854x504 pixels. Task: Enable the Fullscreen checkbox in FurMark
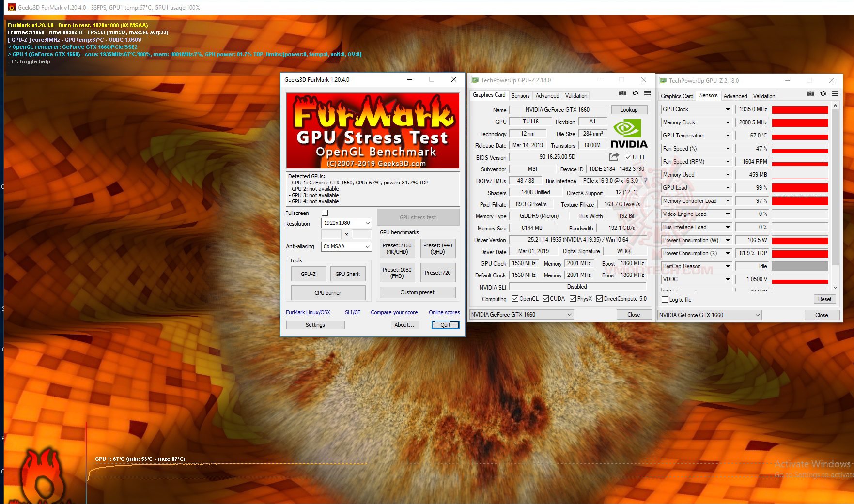(x=325, y=213)
